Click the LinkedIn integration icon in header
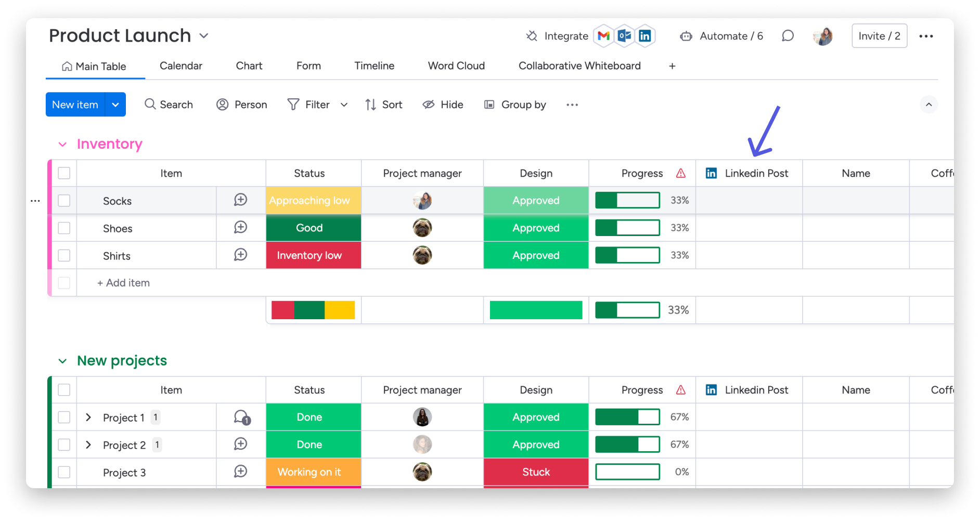The image size is (980, 522). point(644,36)
